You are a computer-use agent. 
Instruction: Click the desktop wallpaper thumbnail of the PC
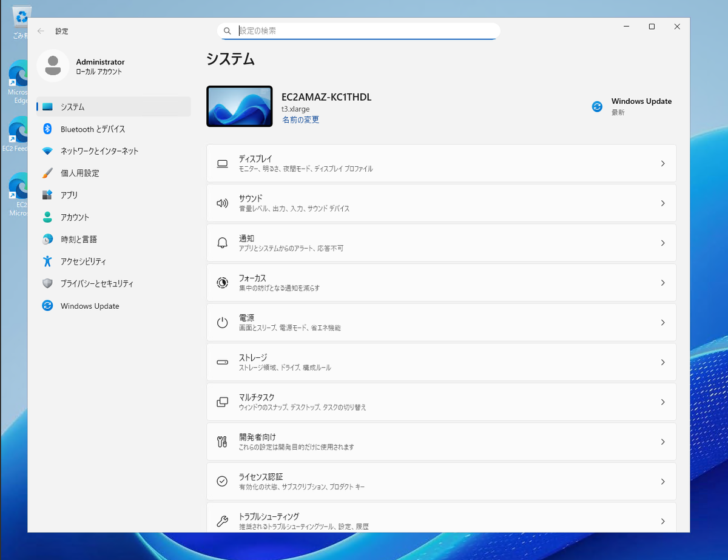[240, 106]
